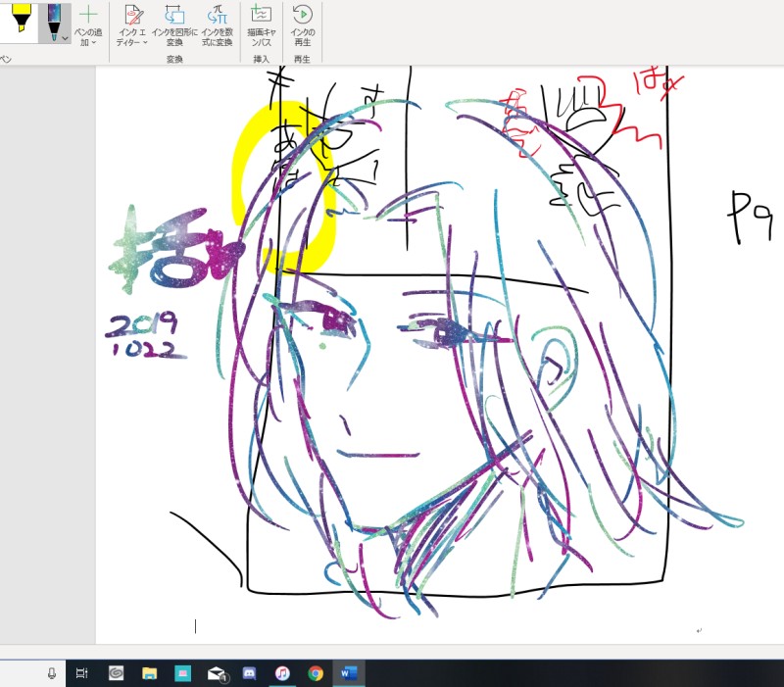Open the Mail app from taskbar
Screen dimensions: 784x687
218,674
